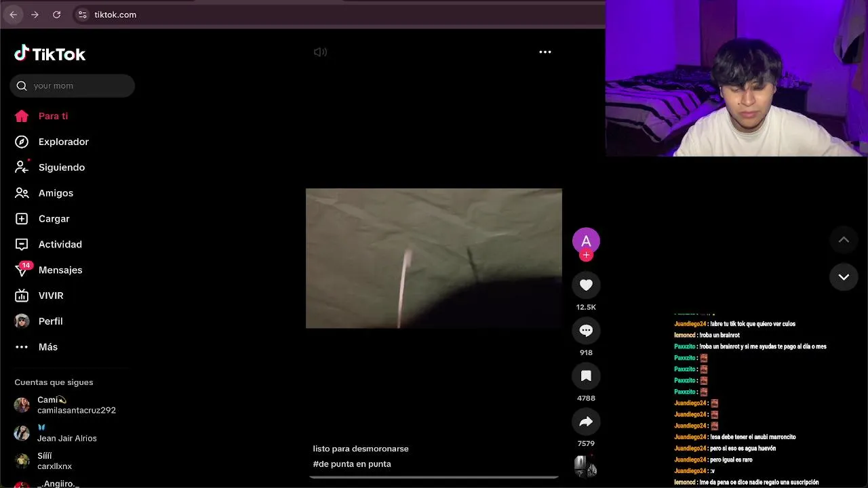Click the Explorador compass icon
The width and height of the screenshot is (868, 488).
[x=22, y=142]
